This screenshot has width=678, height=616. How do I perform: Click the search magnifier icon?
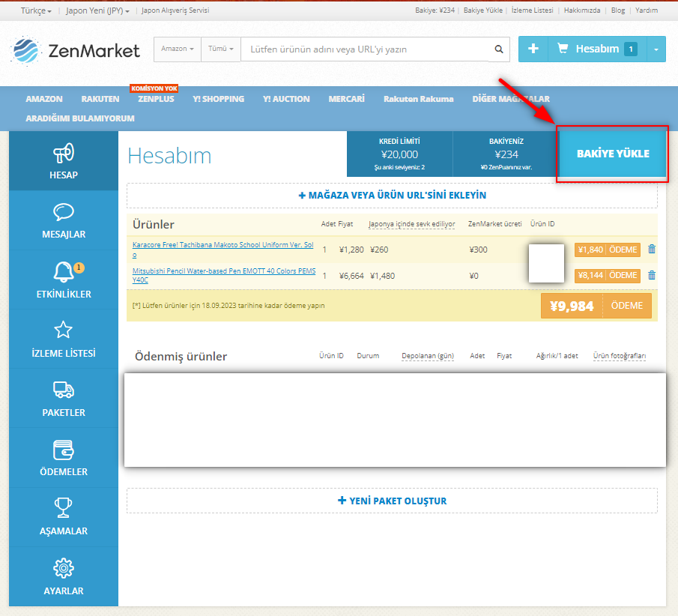(499, 49)
